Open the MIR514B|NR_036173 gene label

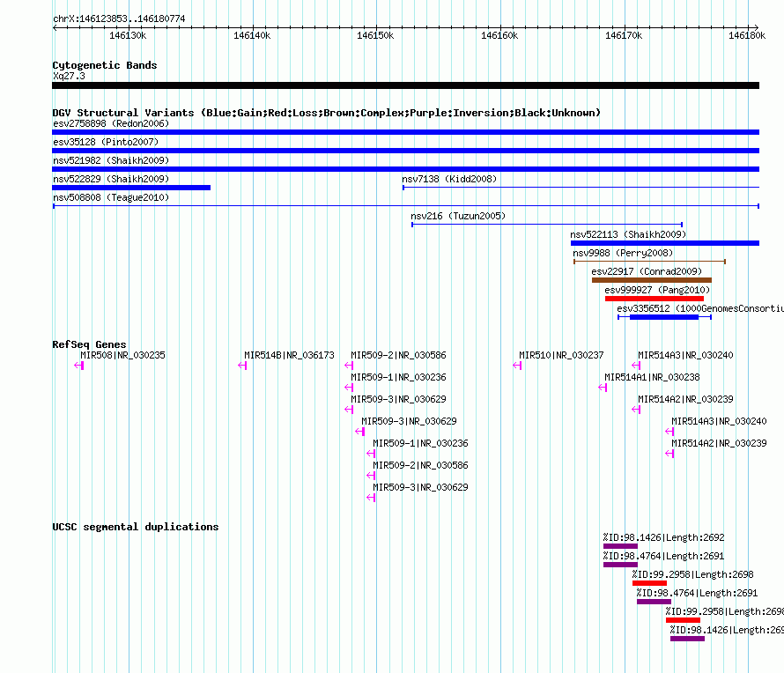289,355
